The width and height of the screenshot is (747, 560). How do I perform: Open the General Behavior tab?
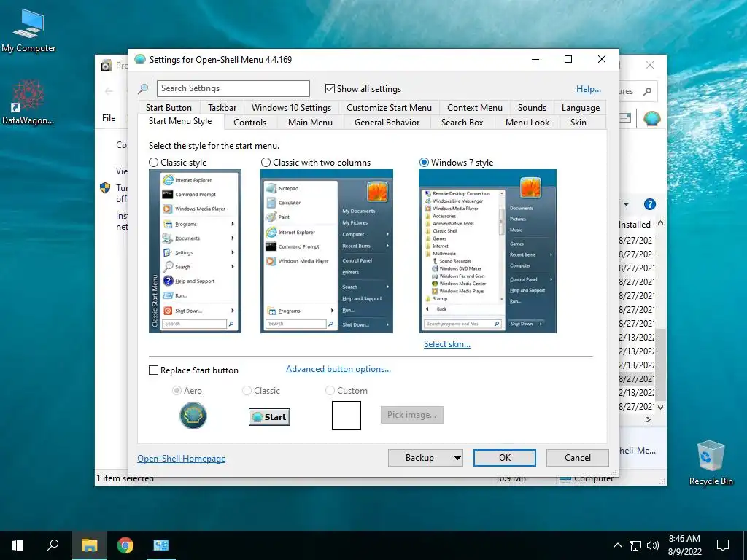[x=387, y=122]
